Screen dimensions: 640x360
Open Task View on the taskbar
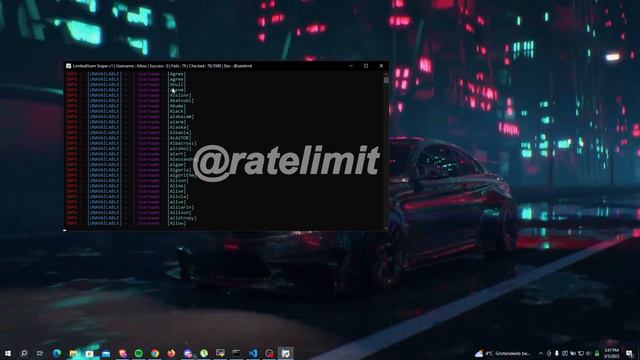pos(40,353)
